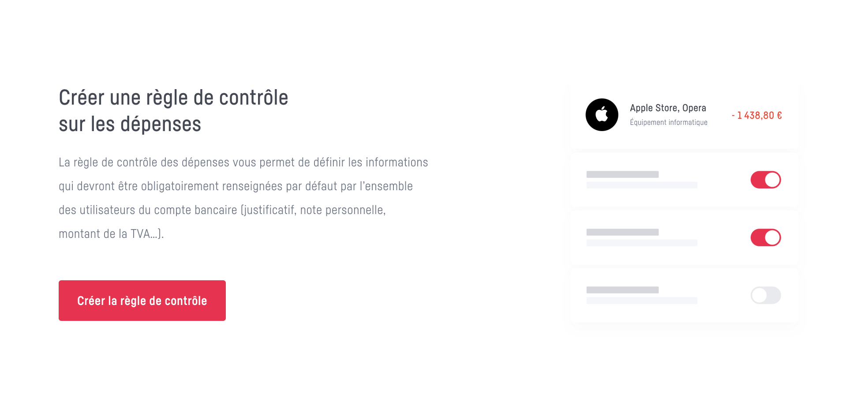Click dark grey placeholder title in second rule row
Screen dimensions: 868x399
point(622,232)
